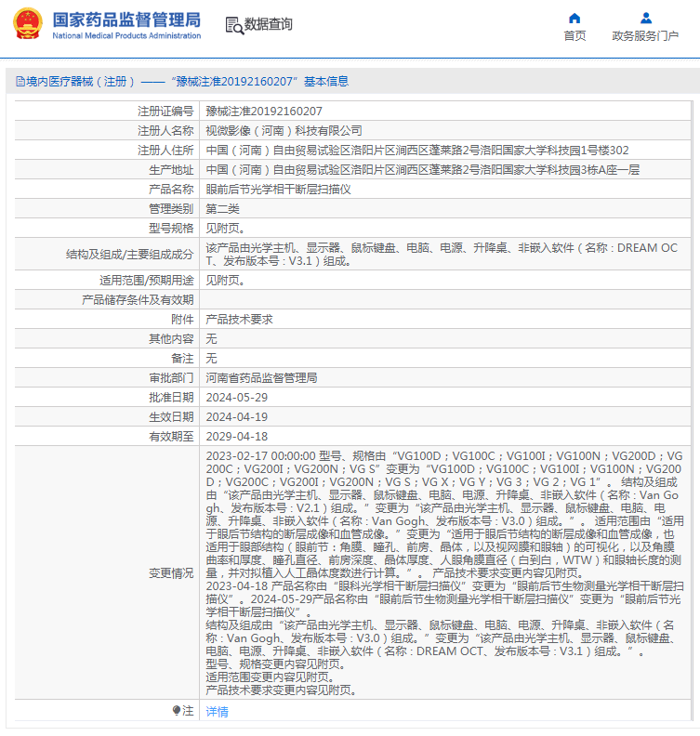Click 结构及组成/主要组成成分 label
This screenshot has height=736, width=700.
[129, 255]
